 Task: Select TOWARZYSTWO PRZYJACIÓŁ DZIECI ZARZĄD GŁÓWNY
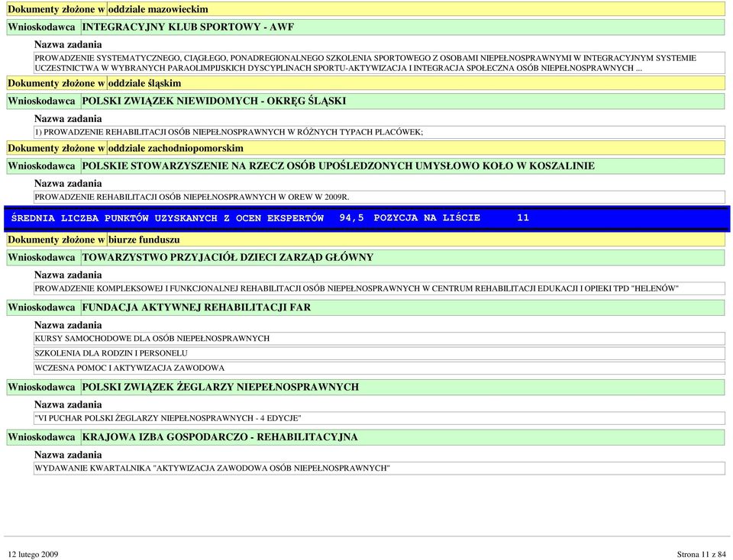[x=228, y=258]
